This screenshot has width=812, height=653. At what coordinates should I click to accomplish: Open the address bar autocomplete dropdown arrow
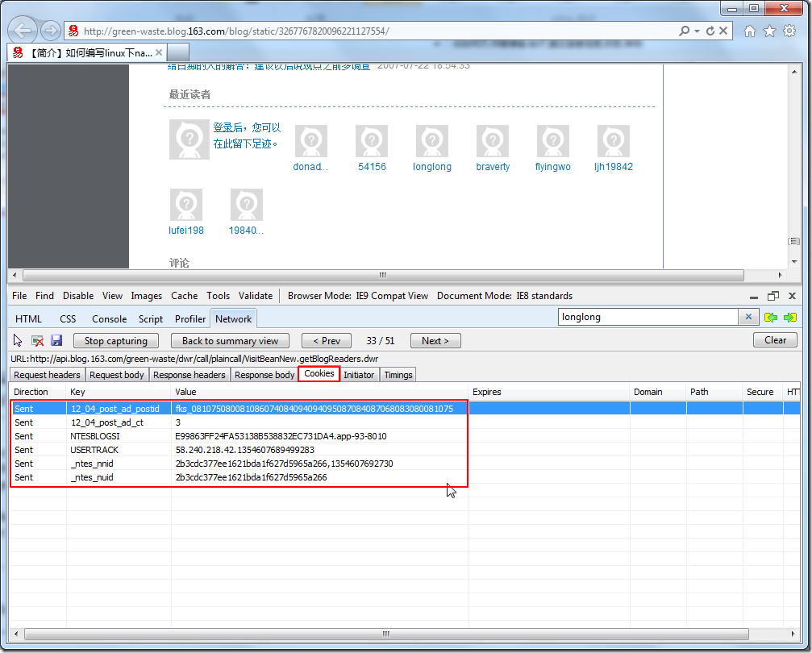click(x=697, y=31)
